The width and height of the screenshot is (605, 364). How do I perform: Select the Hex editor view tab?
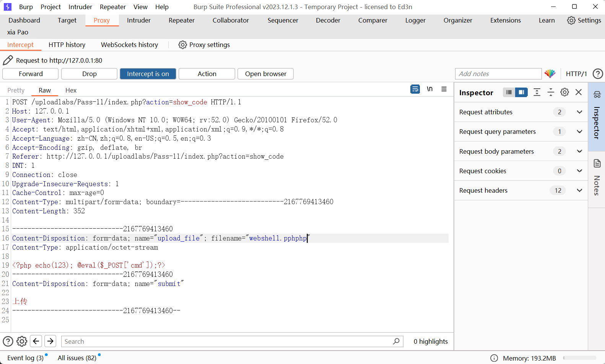coord(71,90)
